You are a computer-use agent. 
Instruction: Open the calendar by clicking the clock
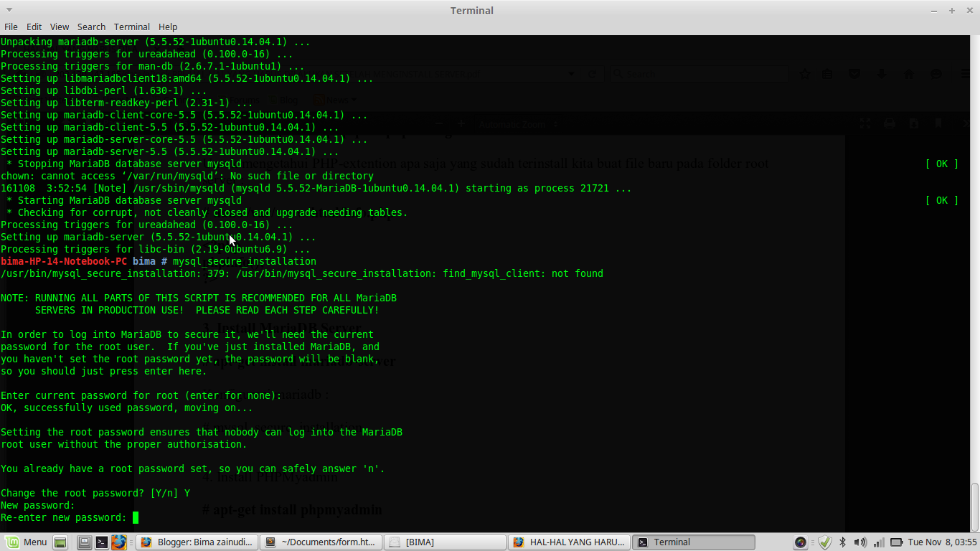pos(943,542)
